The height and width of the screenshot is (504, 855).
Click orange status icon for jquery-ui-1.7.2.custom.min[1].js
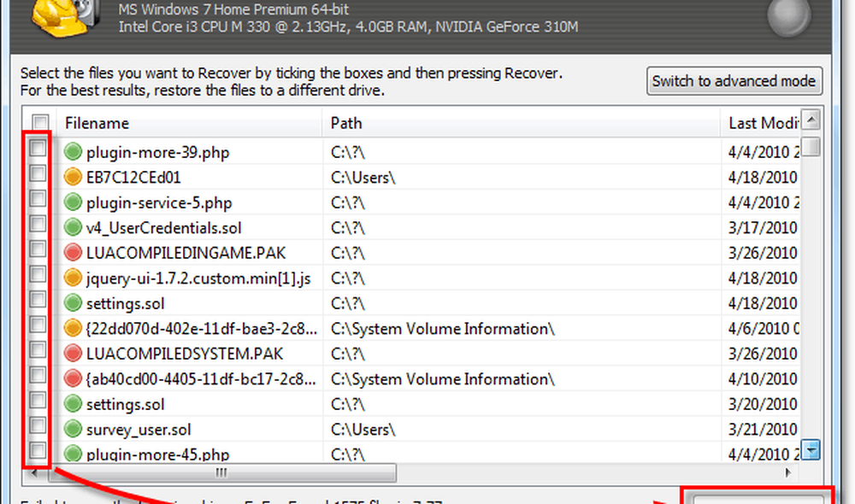pyautogui.click(x=73, y=278)
